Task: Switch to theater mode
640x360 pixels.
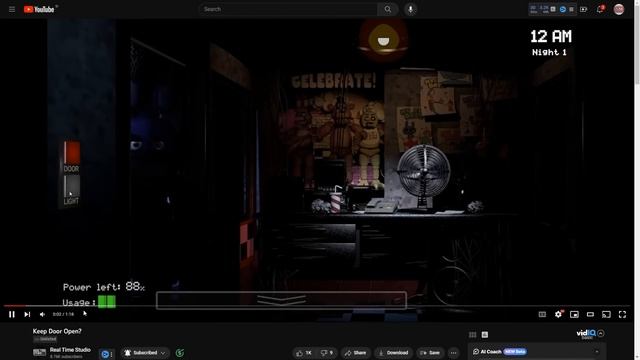Action: (590, 314)
